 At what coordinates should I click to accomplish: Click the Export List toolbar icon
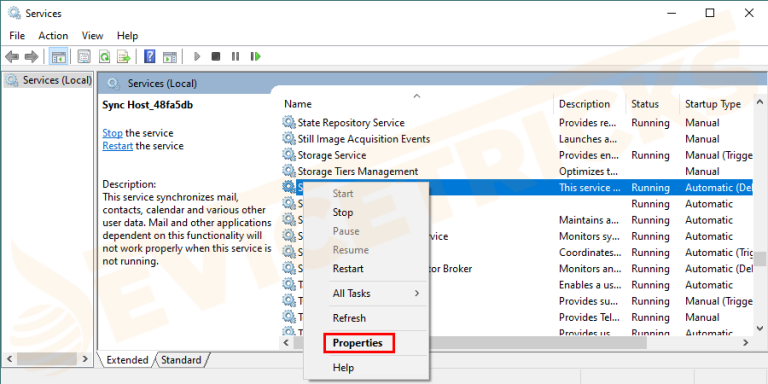click(x=123, y=57)
